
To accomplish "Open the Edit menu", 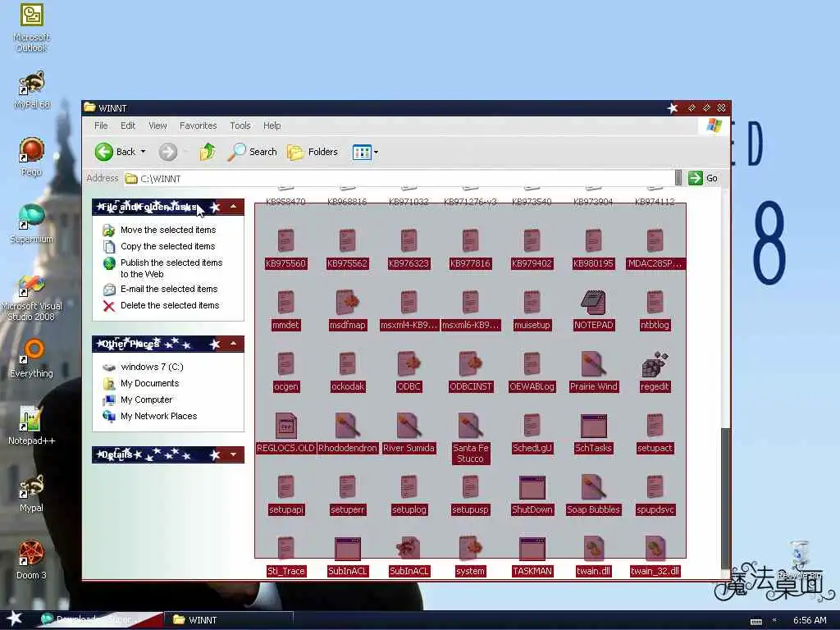I will click(127, 126).
